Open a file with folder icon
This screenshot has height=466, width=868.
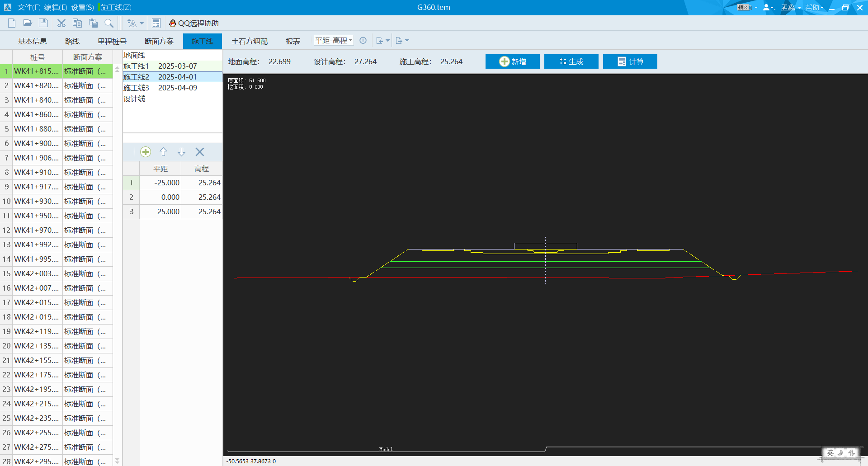tap(28, 23)
